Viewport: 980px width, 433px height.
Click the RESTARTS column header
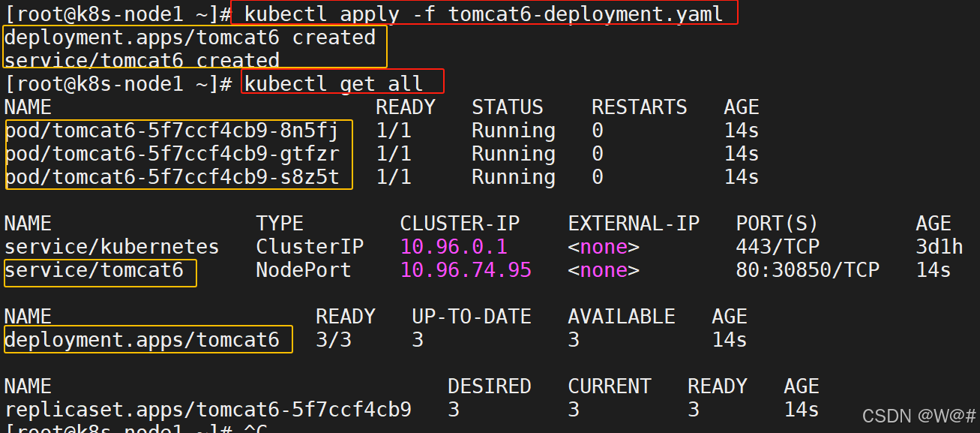pos(639,107)
